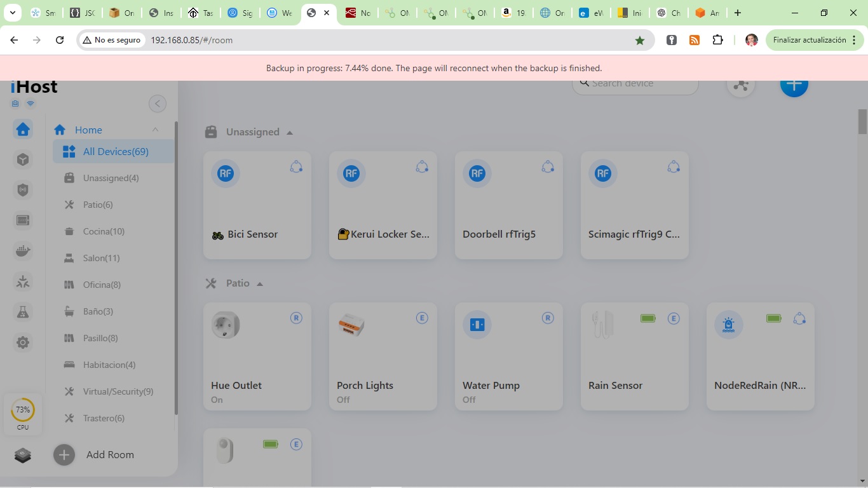868x488 pixels.
Task: Click the switch icon on Water Pump card
Action: [x=477, y=325]
